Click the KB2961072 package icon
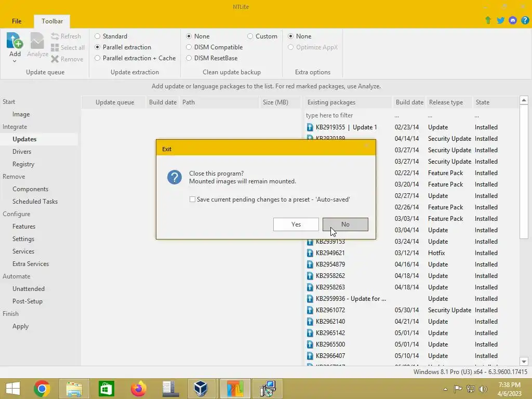This screenshot has width=532, height=399. pos(310,310)
